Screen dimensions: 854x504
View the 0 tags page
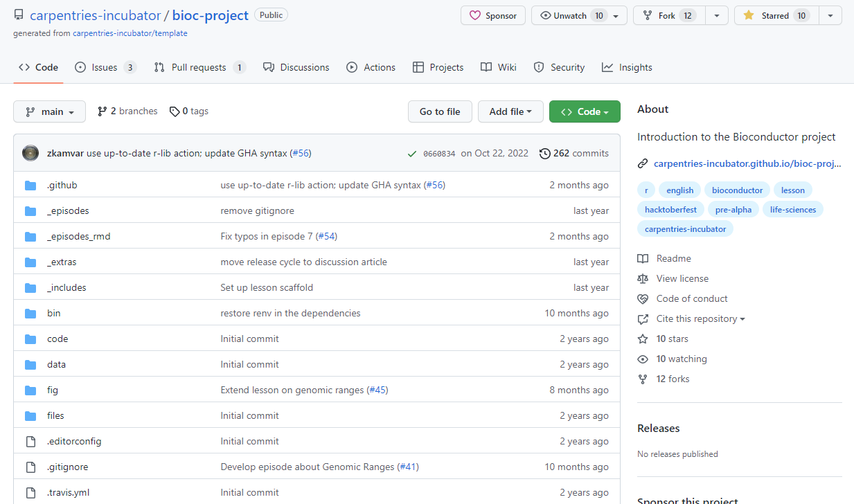[x=189, y=111]
